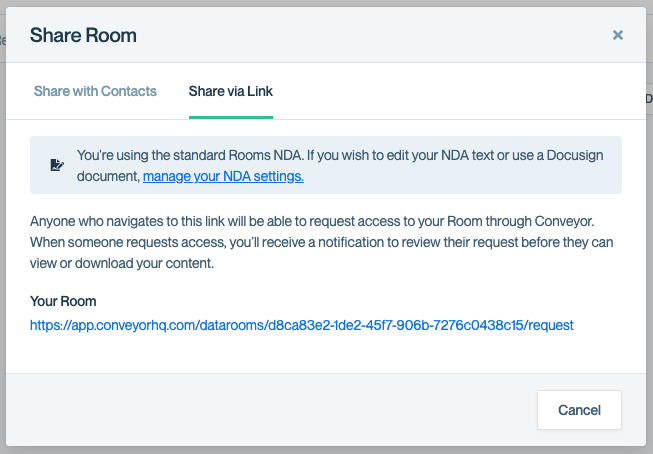Select the Share via Link tab
Image resolution: width=653 pixels, height=454 pixels.
click(x=231, y=91)
